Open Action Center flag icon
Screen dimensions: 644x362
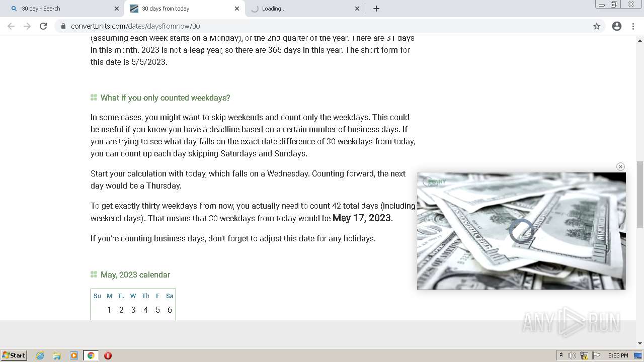click(596, 355)
